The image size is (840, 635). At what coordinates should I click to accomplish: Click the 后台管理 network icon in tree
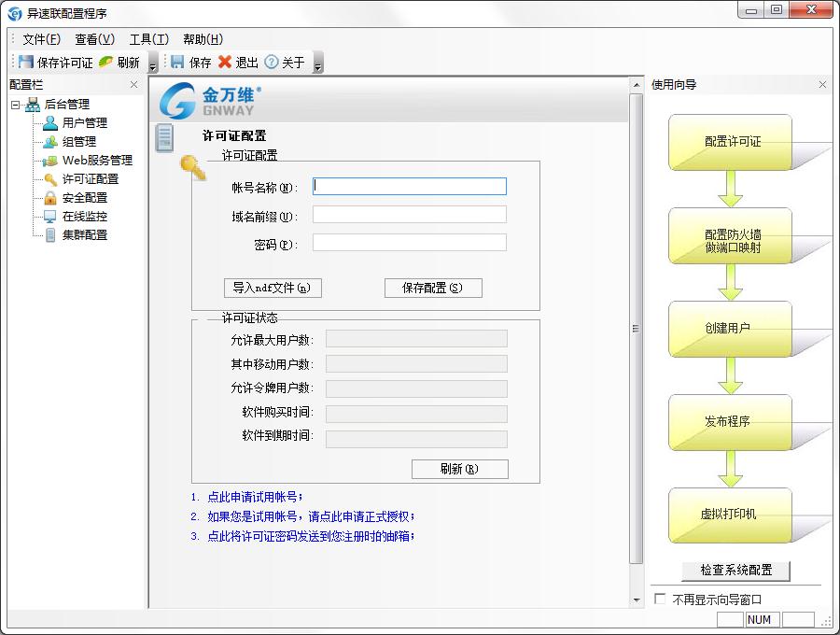tap(33, 104)
